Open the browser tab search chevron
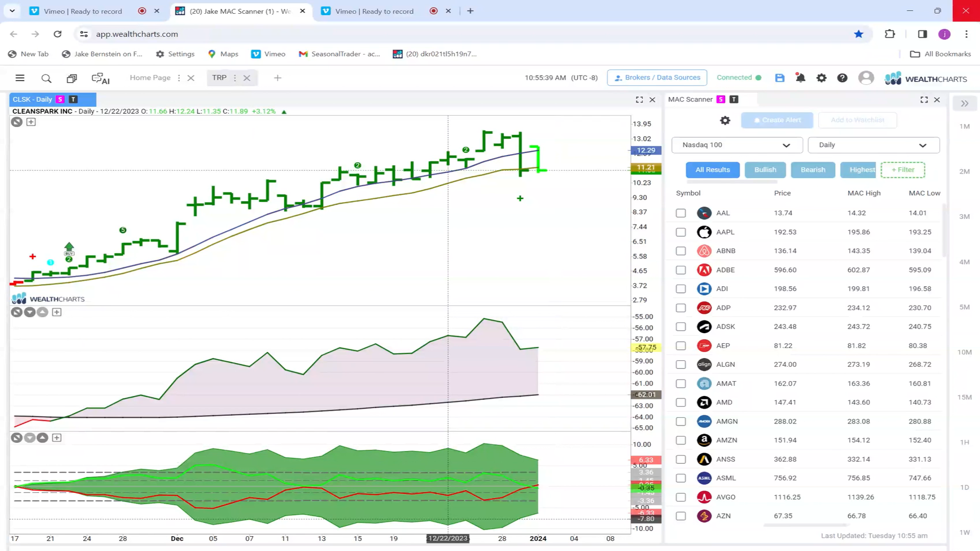 12,11
